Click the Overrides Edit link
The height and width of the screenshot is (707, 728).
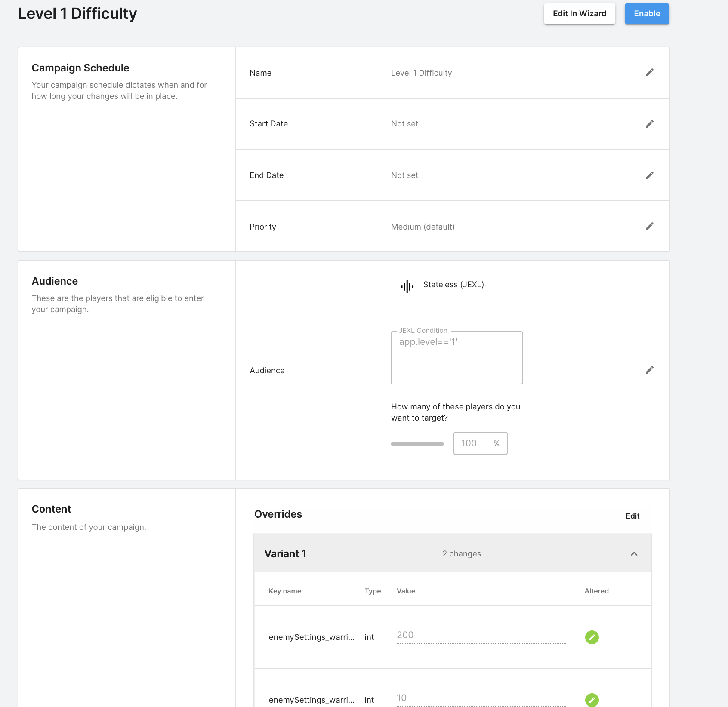pos(632,516)
